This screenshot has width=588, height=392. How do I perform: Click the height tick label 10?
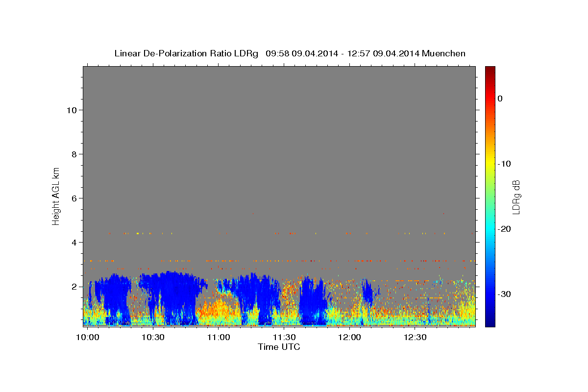click(72, 110)
